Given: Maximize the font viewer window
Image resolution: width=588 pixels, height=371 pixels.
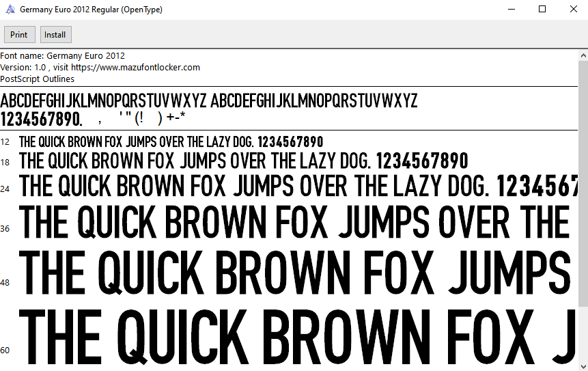Looking at the screenshot, I should 542,10.
